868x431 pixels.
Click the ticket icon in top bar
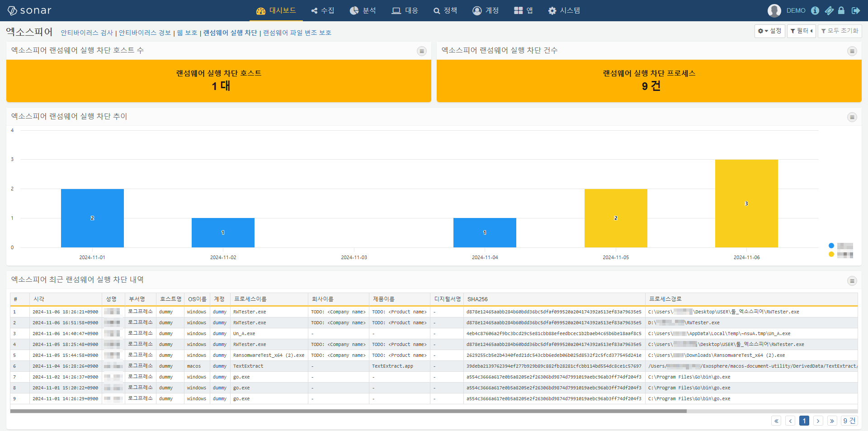coord(829,10)
